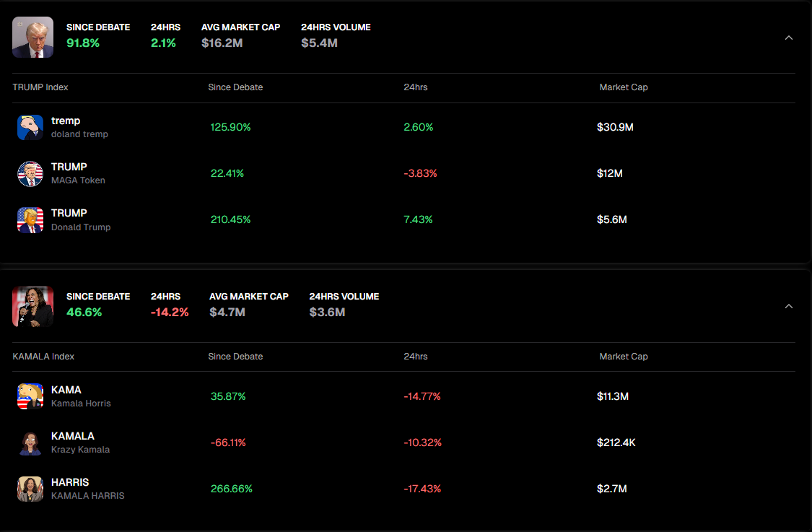The width and height of the screenshot is (812, 532).
Task: Click the 46.6% Kamala since-debate summary
Action: point(84,313)
